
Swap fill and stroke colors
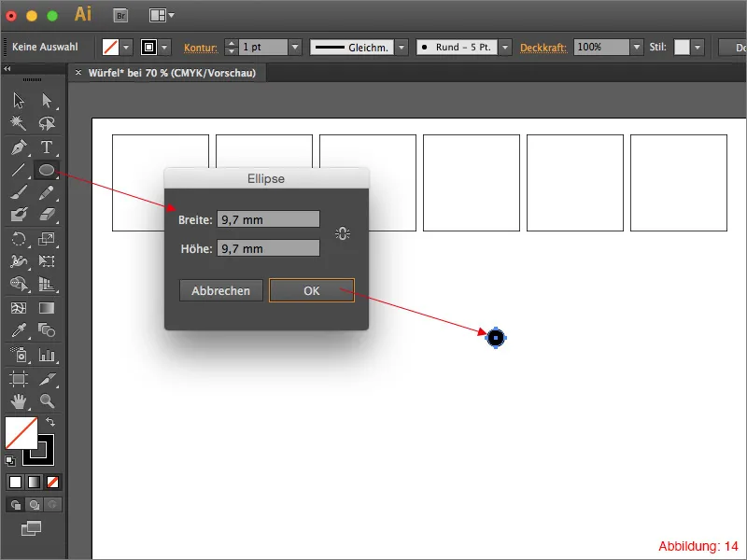50,422
